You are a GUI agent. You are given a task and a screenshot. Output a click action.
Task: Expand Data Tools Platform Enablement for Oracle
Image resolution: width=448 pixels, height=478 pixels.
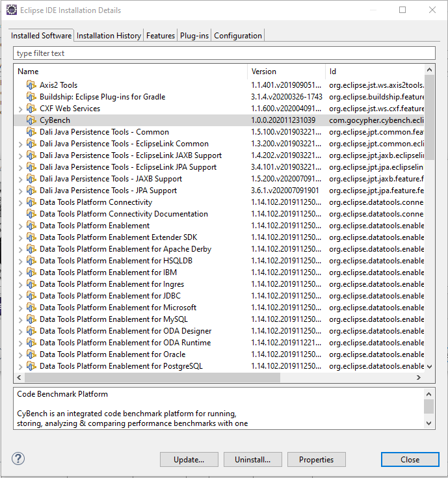tap(20, 355)
